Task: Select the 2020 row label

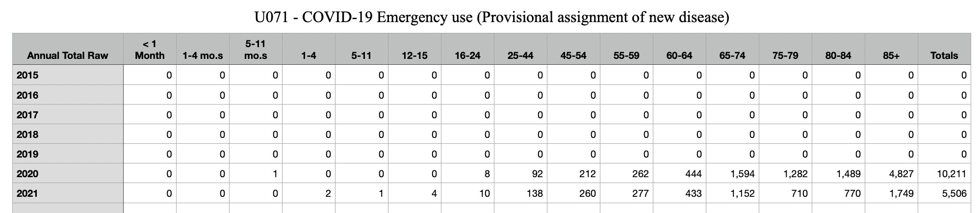Action: pos(68,173)
